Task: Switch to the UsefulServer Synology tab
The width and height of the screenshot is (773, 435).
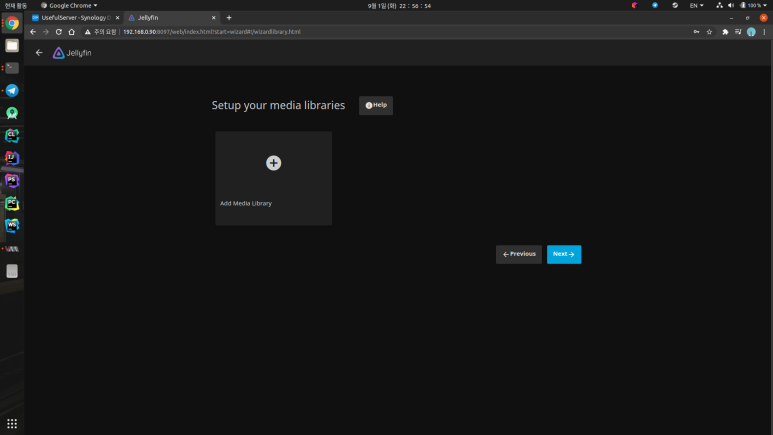Action: tap(75, 18)
